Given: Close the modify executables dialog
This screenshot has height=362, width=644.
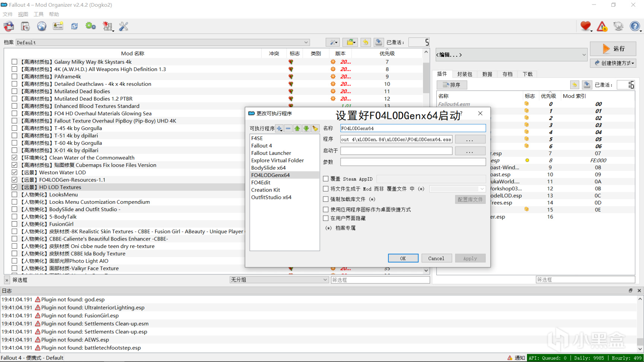Looking at the screenshot, I should coord(480,114).
